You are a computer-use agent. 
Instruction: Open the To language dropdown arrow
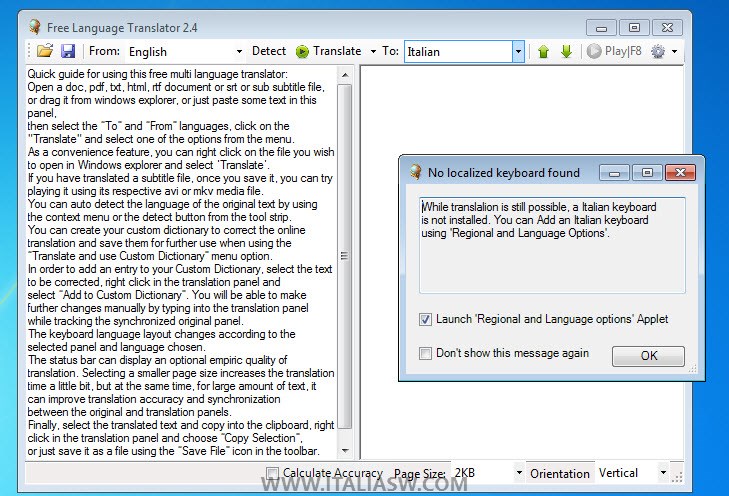(x=518, y=52)
